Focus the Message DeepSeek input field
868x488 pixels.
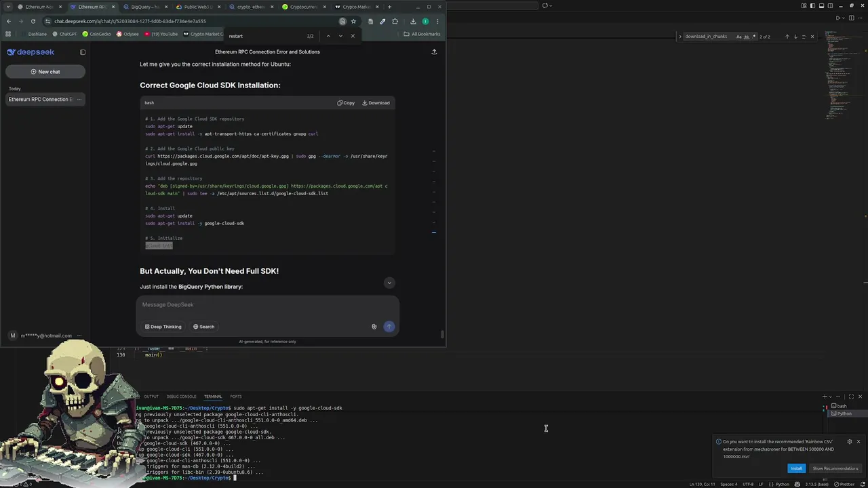(267, 305)
